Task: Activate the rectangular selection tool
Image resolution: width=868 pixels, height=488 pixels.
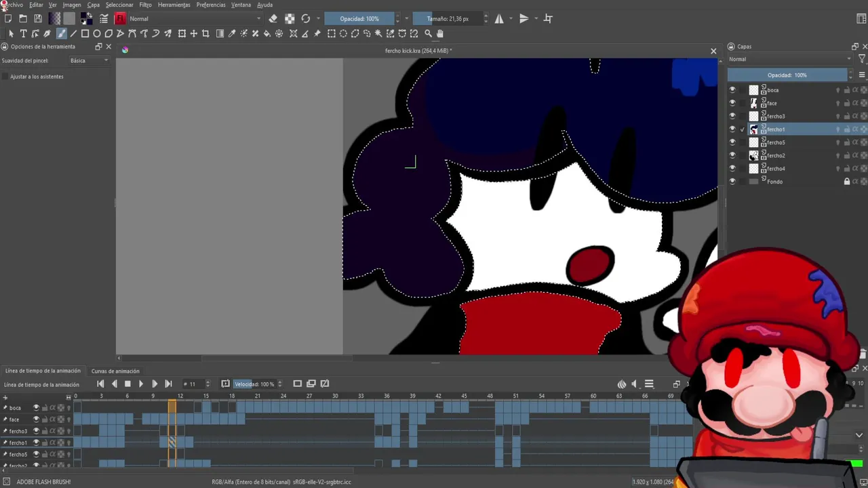Action: click(x=331, y=33)
